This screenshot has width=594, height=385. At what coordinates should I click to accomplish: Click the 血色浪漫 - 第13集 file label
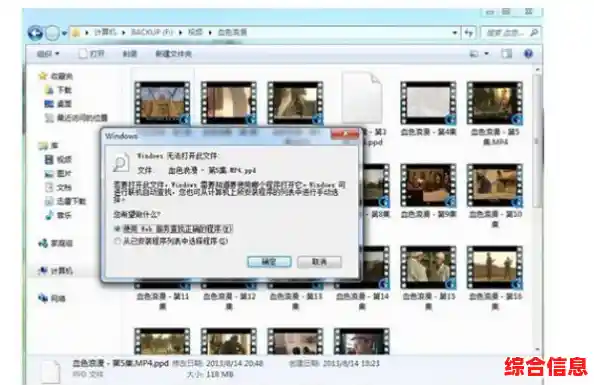click(x=296, y=301)
